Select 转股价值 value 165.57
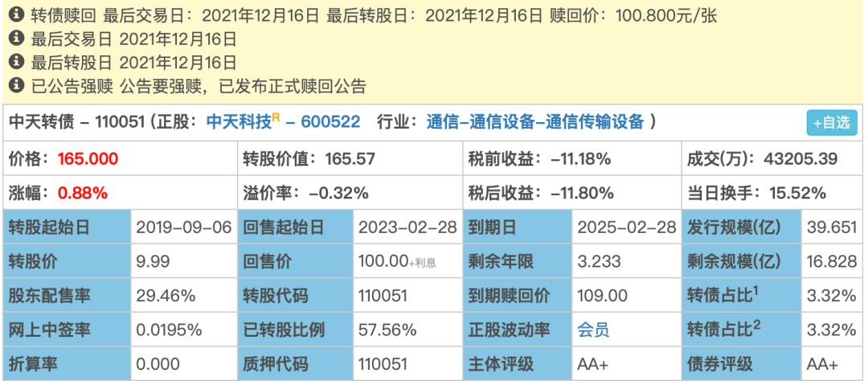Screen dimensions: 868x381 (x=350, y=159)
